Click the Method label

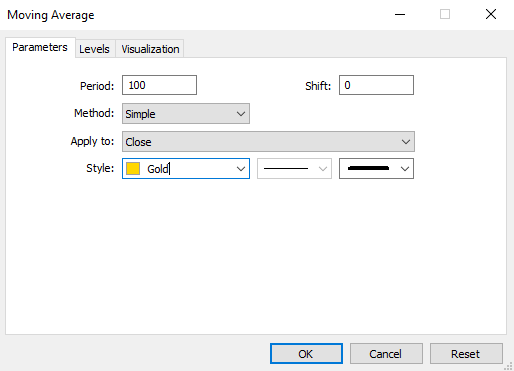94,113
